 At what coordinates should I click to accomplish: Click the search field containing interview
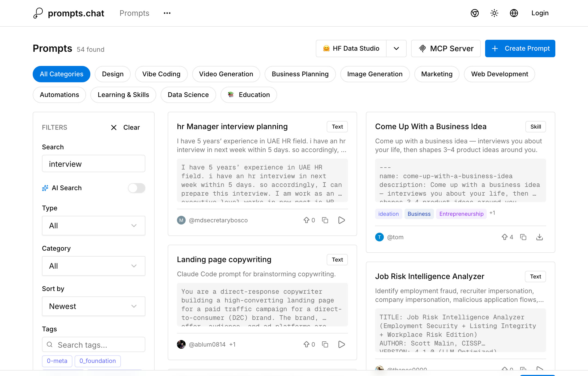(94, 164)
